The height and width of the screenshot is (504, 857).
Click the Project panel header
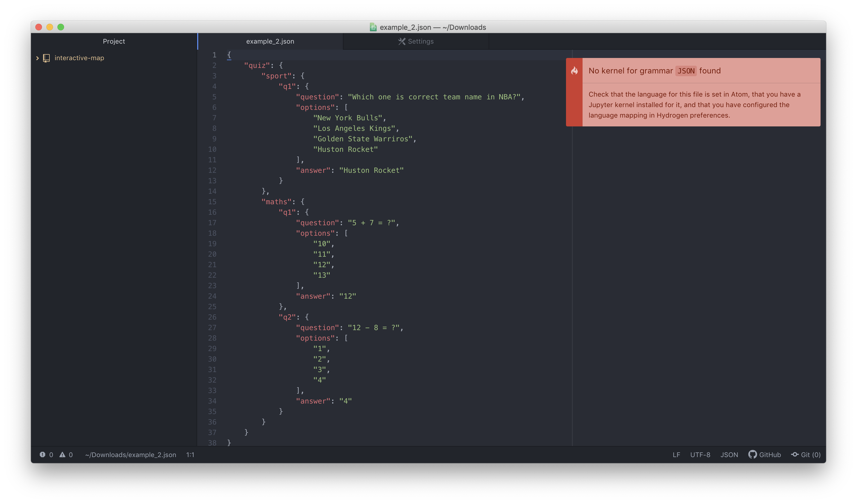(114, 41)
